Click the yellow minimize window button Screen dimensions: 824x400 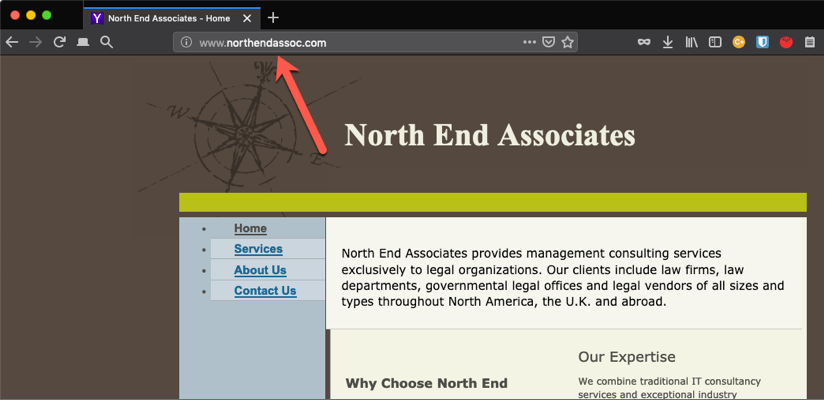(31, 15)
